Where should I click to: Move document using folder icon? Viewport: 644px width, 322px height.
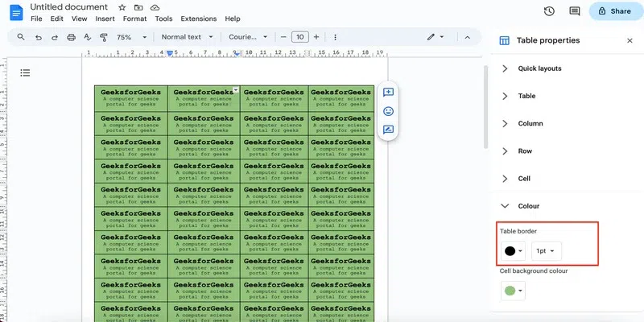pos(138,8)
